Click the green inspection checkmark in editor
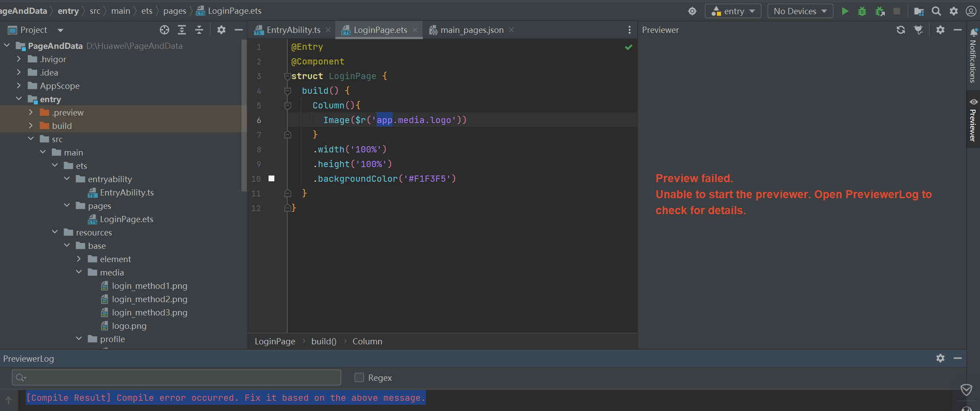980x411 pixels. pyautogui.click(x=628, y=47)
